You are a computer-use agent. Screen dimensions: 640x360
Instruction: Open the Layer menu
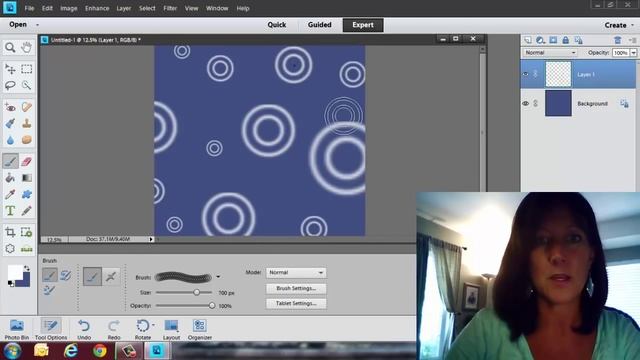[x=123, y=8]
